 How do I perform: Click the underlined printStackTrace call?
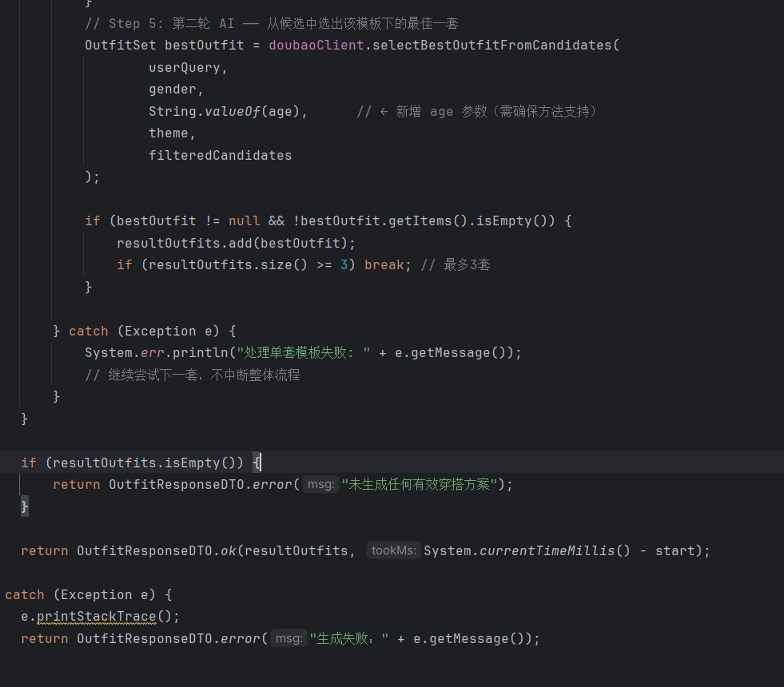coord(97,617)
